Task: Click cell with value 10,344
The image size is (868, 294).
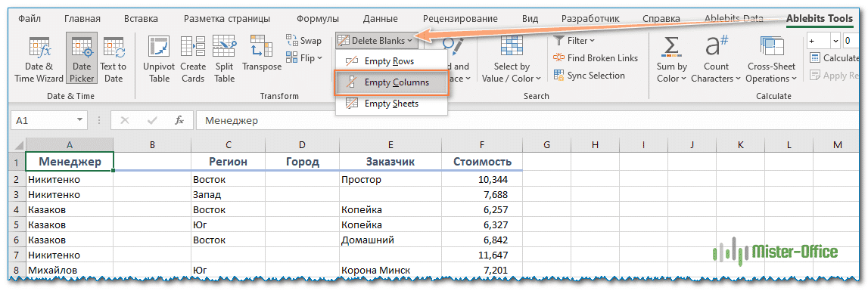Action: pos(482,180)
